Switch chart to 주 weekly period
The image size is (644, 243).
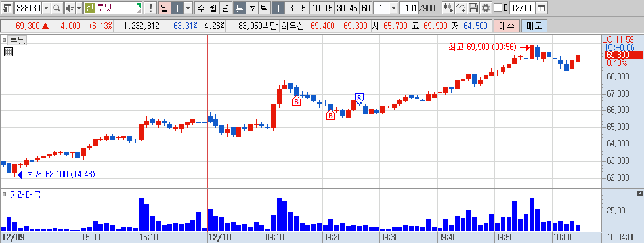tap(200, 7)
